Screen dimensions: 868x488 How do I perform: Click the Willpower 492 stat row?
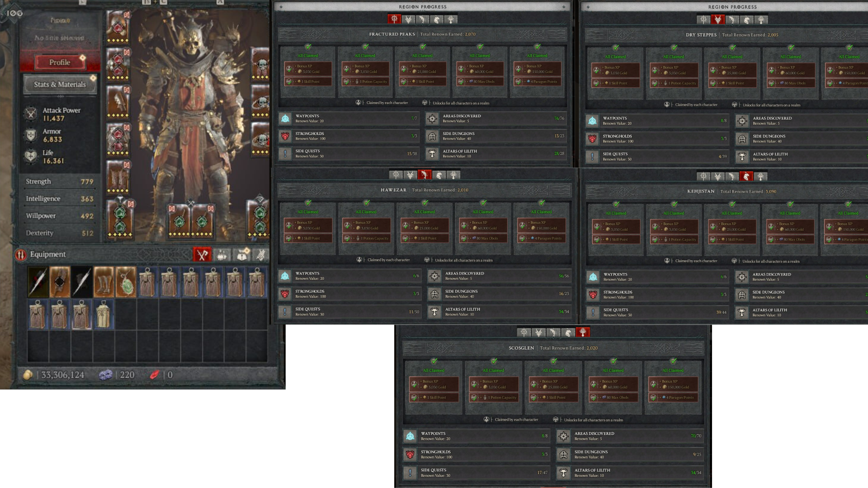tap(60, 216)
